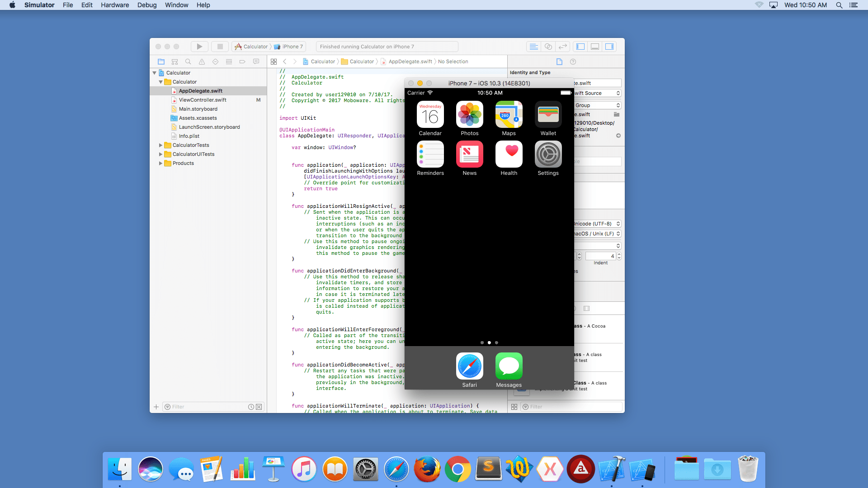Tap the Wallet app icon

pos(548,114)
